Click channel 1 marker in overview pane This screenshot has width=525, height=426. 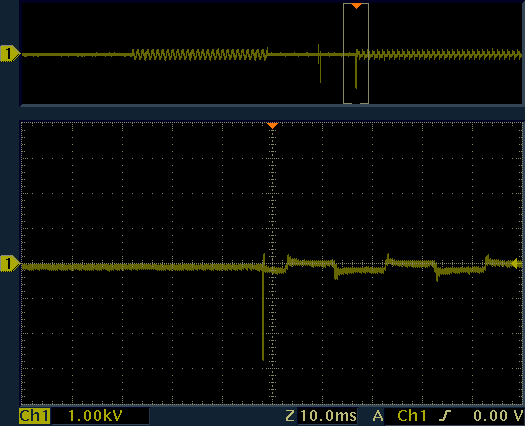click(x=10, y=54)
